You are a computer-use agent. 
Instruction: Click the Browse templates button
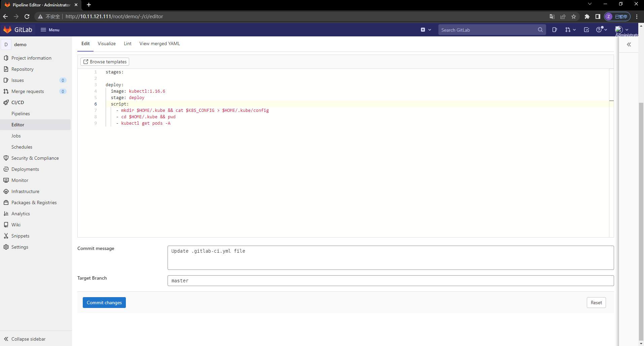point(105,62)
